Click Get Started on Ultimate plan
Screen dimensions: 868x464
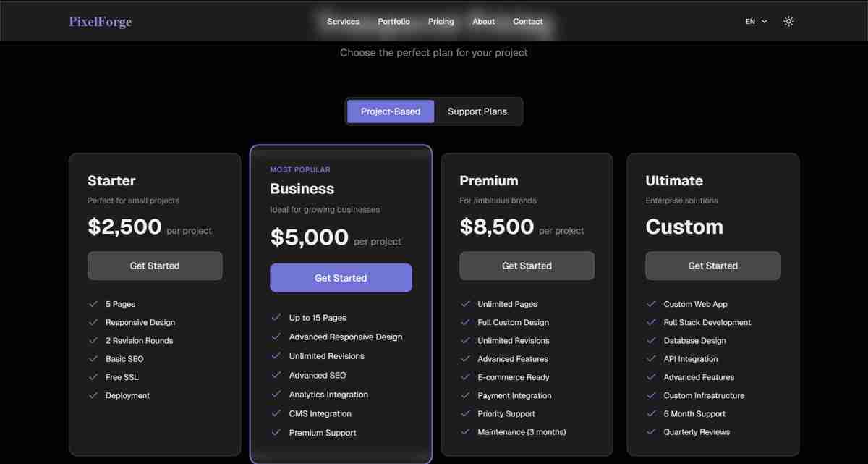(x=712, y=266)
